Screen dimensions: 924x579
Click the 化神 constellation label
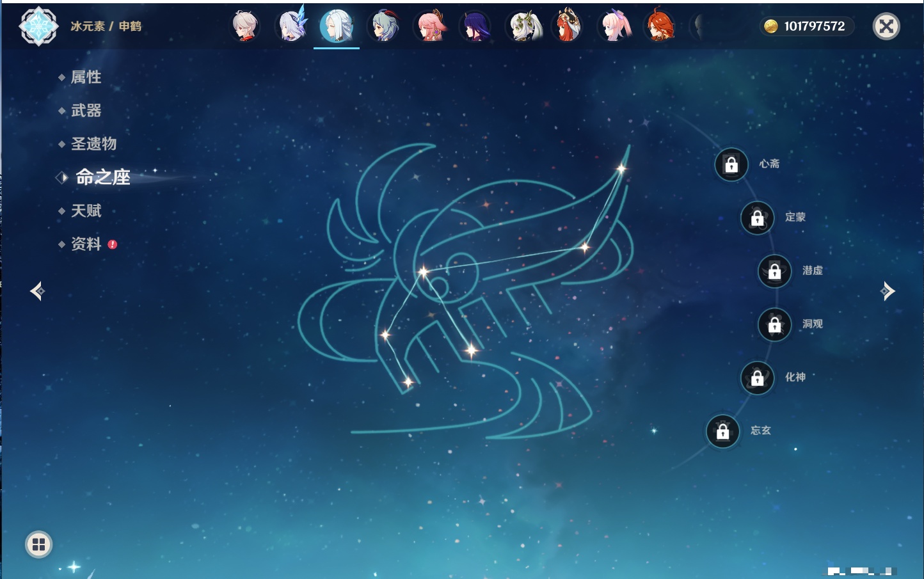795,377
